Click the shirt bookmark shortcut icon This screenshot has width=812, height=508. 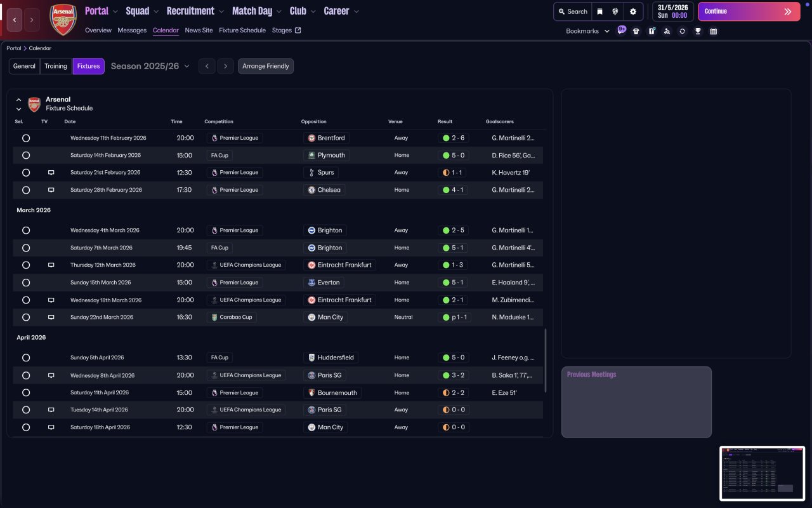(636, 31)
